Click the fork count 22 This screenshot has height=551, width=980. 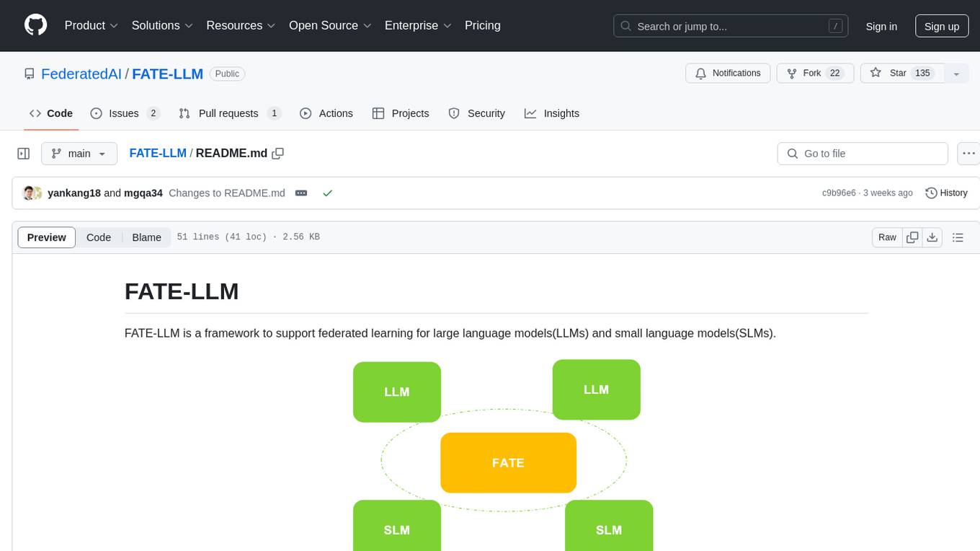[x=834, y=73]
